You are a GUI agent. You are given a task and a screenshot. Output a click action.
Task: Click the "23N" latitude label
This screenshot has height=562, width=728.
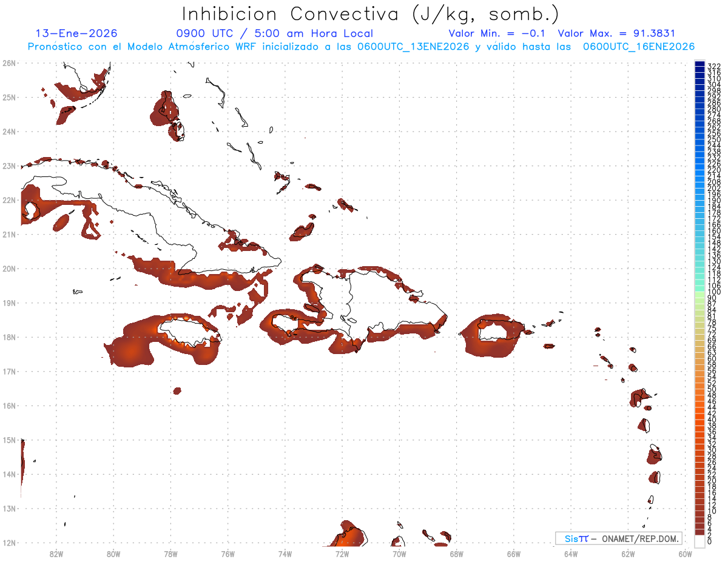pos(8,166)
